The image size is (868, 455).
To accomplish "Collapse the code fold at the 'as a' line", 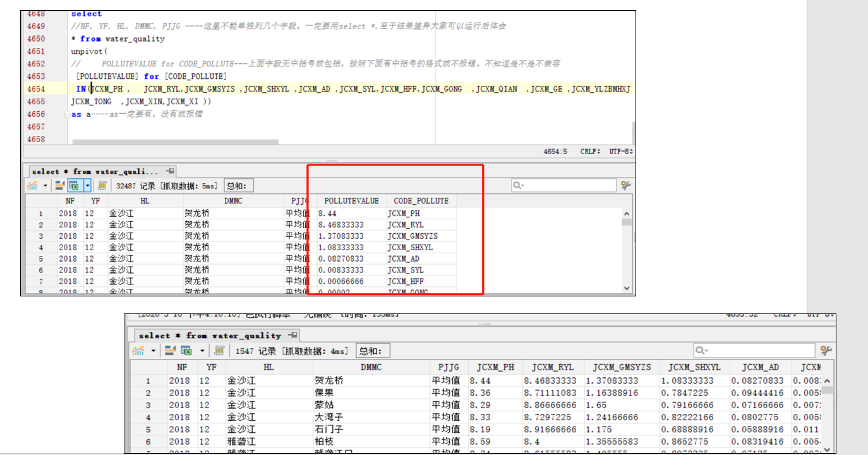I will (68, 114).
